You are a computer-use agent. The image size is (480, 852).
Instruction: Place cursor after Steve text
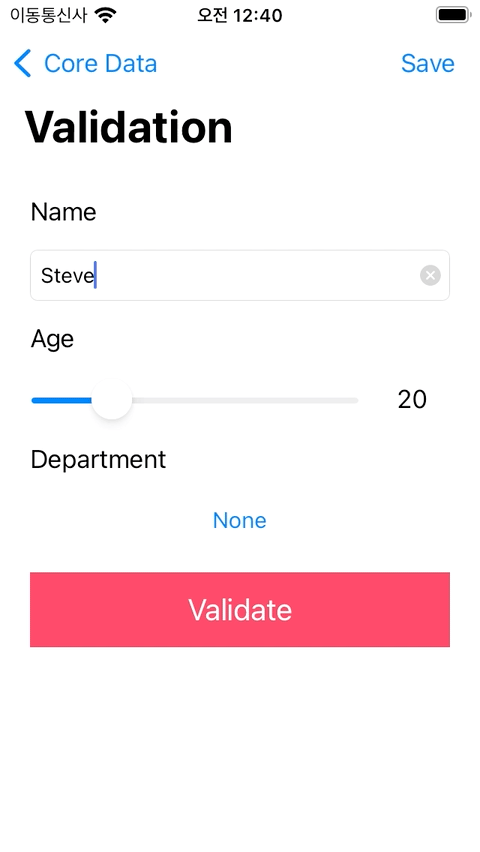96,276
